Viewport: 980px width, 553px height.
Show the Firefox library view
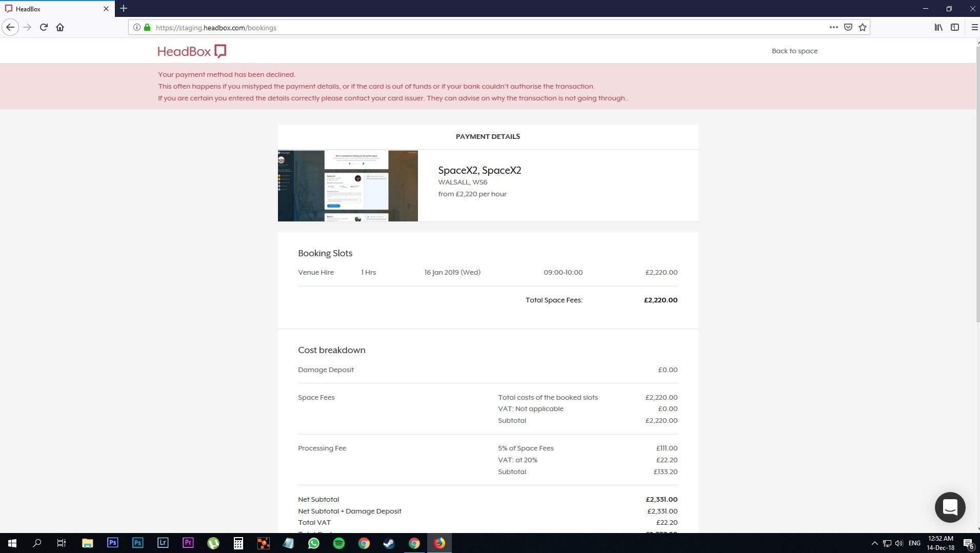[x=938, y=28]
